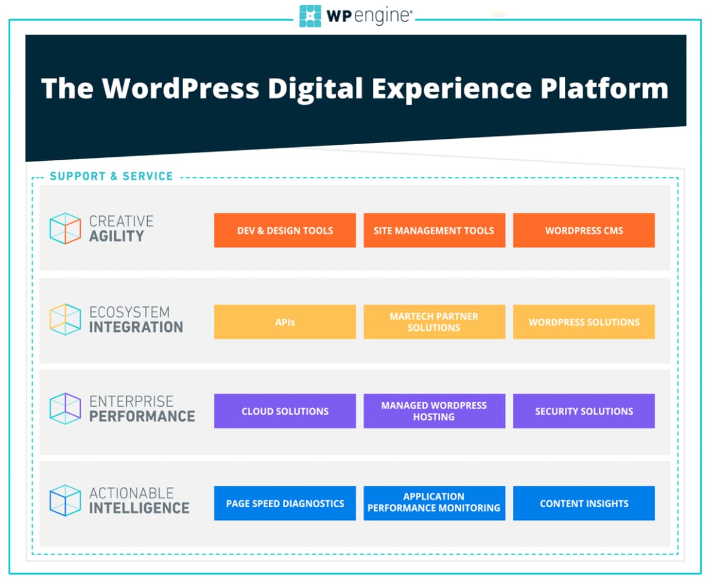
Task: Click the Page Speed Diagnostics box
Action: point(285,503)
